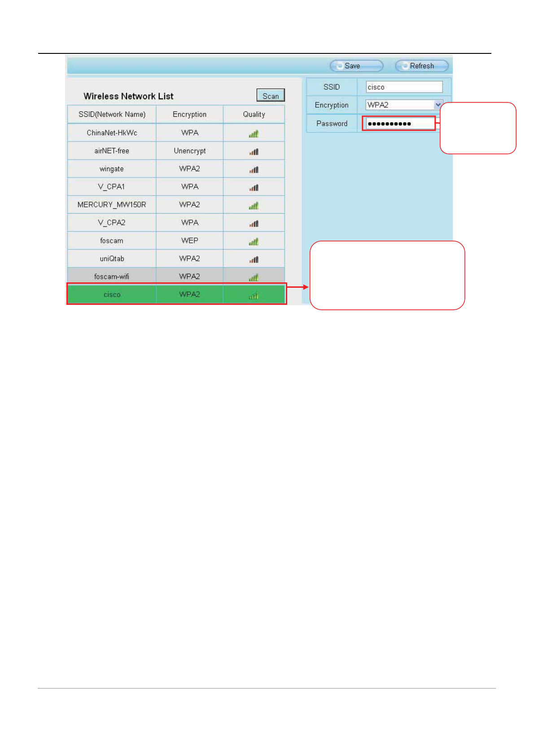Click the Unencrypt cell for airNET-free
The image size is (534, 756).
(190, 151)
